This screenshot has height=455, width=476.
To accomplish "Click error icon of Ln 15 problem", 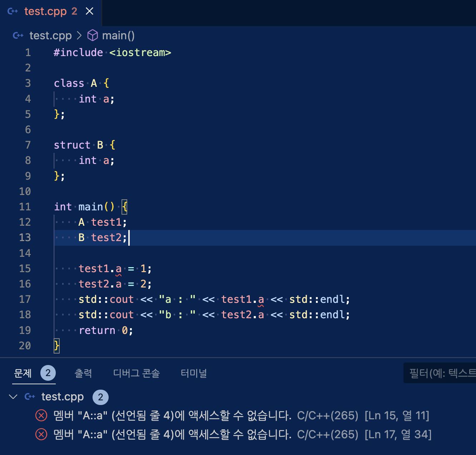I will coord(41,416).
